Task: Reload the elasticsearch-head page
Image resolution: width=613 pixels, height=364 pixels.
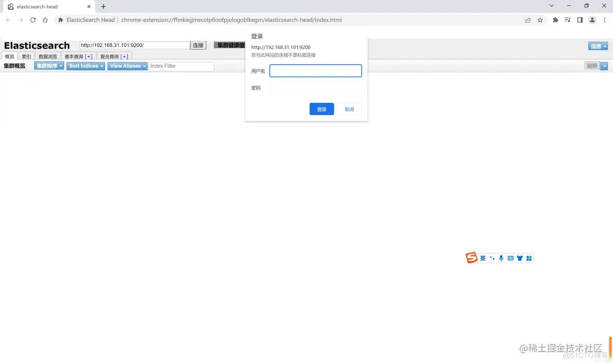Action: click(x=33, y=20)
